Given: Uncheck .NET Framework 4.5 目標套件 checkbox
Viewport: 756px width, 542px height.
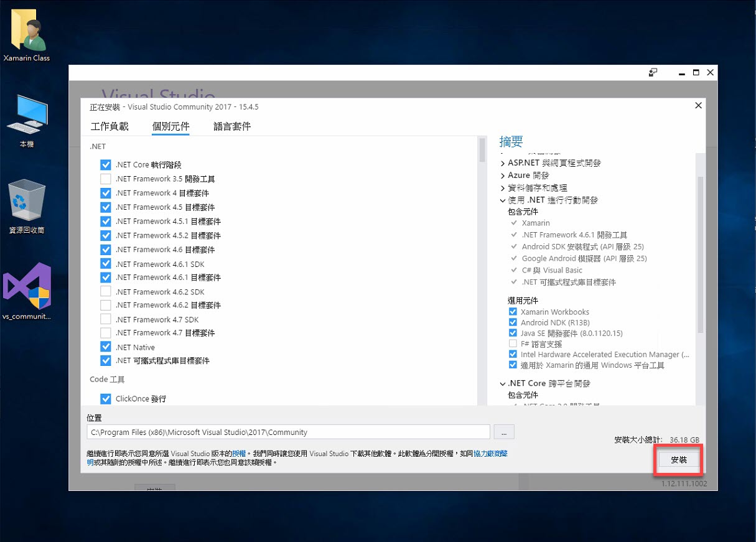Looking at the screenshot, I should coord(105,207).
